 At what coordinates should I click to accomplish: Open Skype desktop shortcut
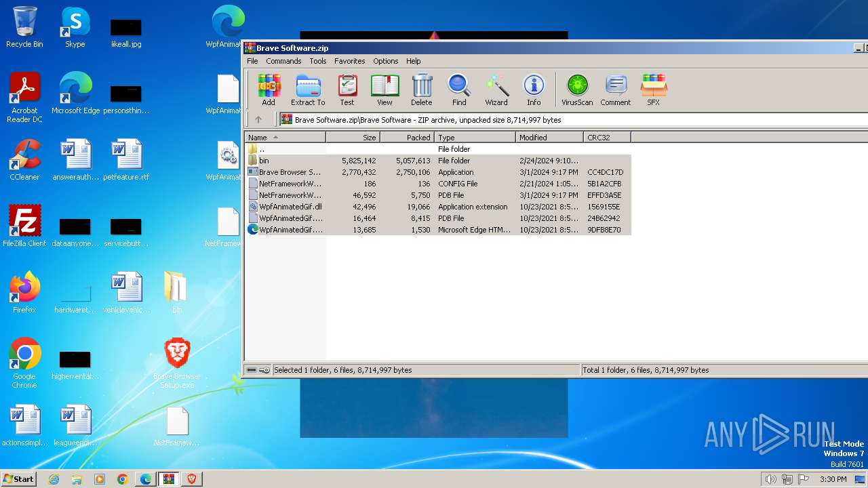[75, 27]
